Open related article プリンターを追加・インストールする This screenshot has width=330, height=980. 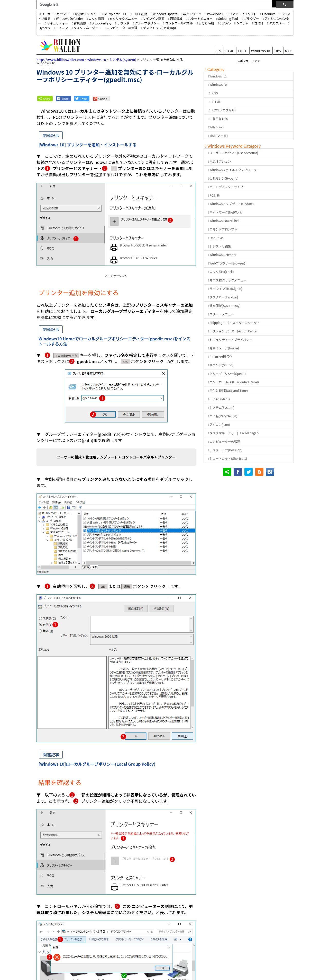(x=87, y=145)
